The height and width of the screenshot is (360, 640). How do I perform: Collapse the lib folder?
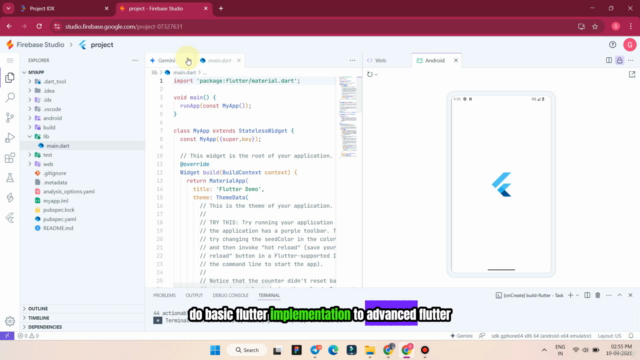[x=30, y=136]
